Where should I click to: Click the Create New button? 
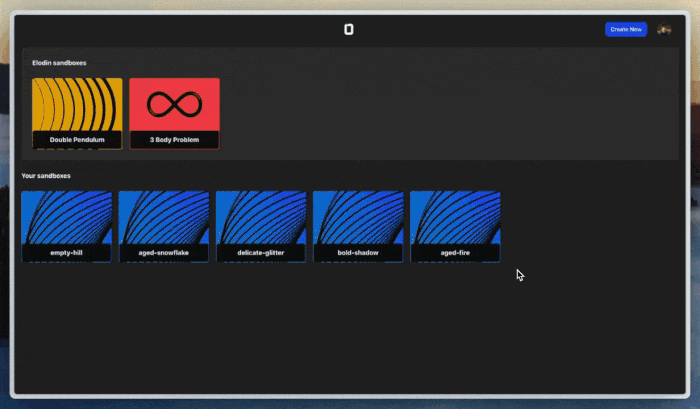point(626,29)
